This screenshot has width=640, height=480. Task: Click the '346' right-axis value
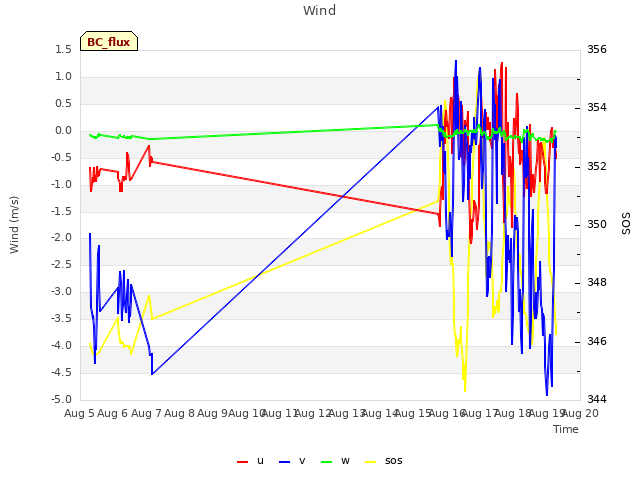pyautogui.click(x=597, y=341)
